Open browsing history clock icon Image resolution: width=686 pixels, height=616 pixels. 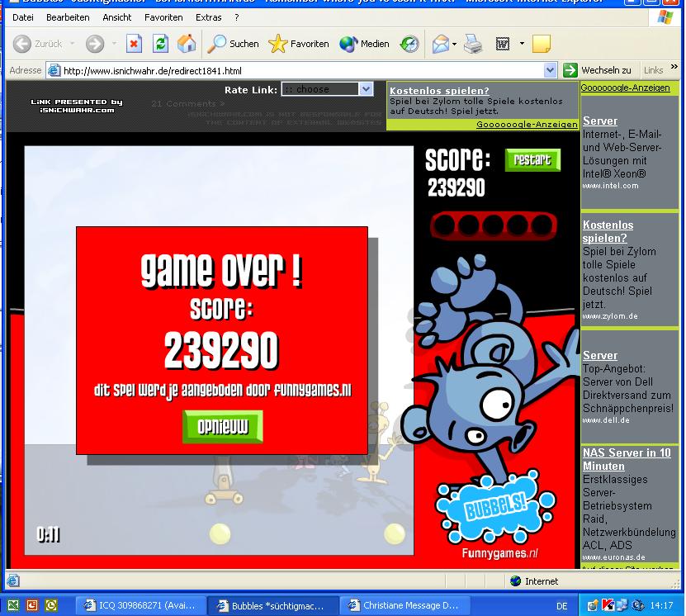pos(409,44)
